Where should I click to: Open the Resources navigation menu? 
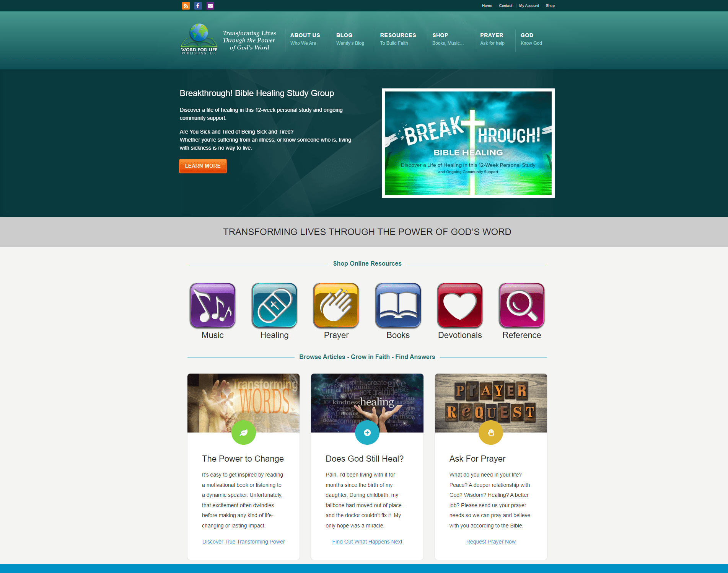tap(398, 39)
